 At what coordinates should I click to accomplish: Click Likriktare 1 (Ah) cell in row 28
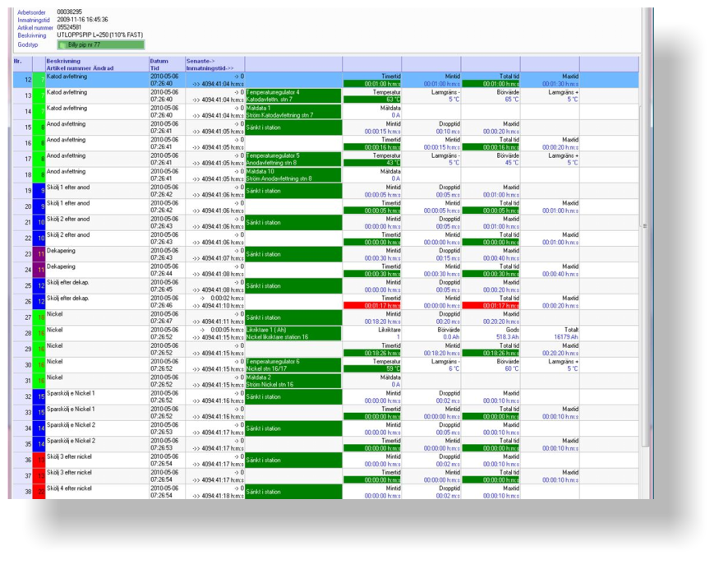[293, 333]
